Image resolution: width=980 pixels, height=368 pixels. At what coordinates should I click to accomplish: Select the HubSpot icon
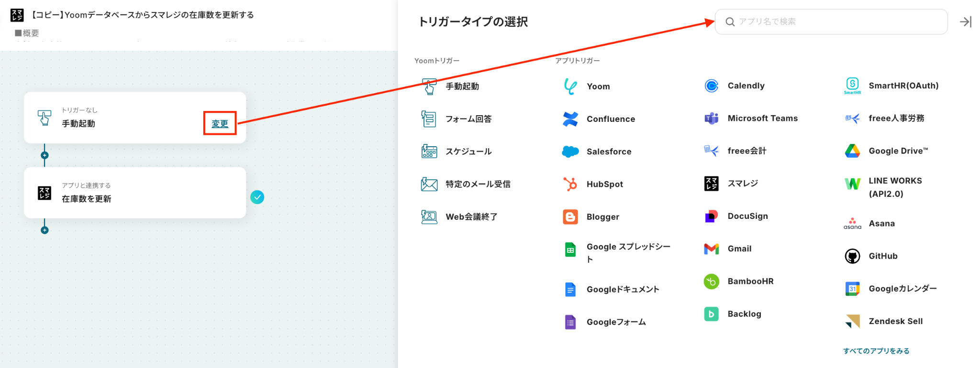coord(570,184)
